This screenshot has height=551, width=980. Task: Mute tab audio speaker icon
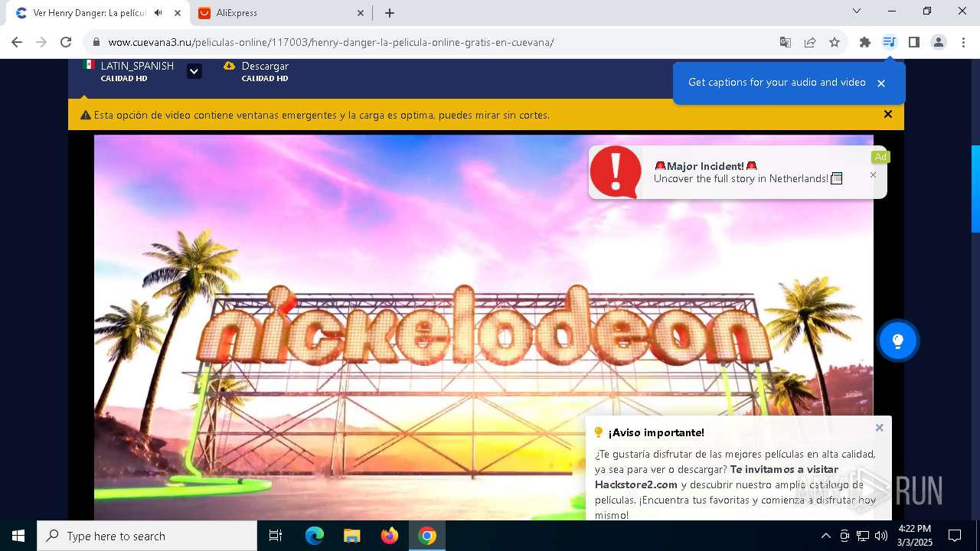pos(158,13)
